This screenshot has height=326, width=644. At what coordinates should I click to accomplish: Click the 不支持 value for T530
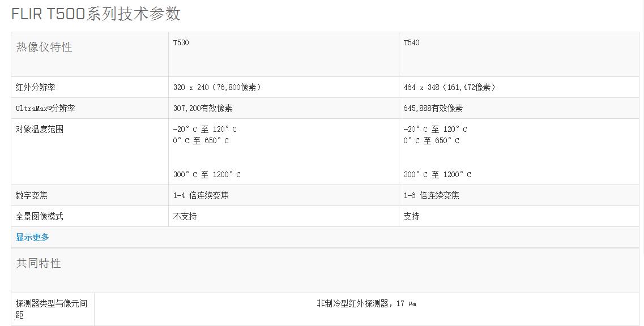point(185,216)
